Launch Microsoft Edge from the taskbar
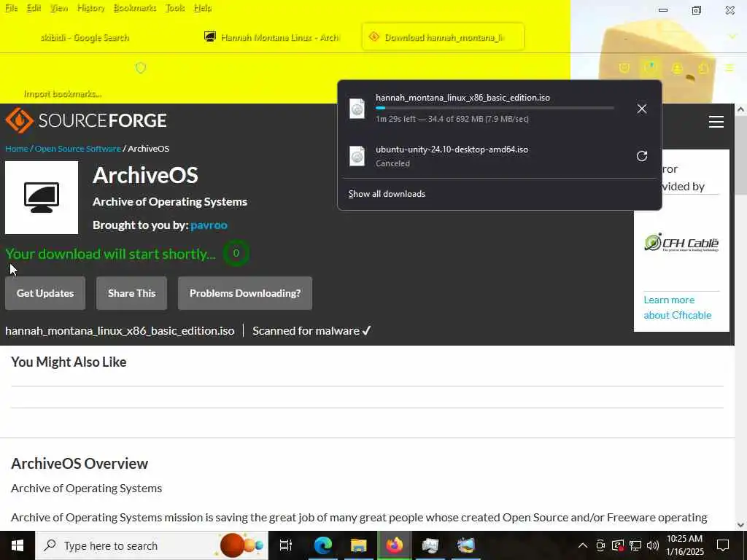Screen dimensions: 747x560 322,545
